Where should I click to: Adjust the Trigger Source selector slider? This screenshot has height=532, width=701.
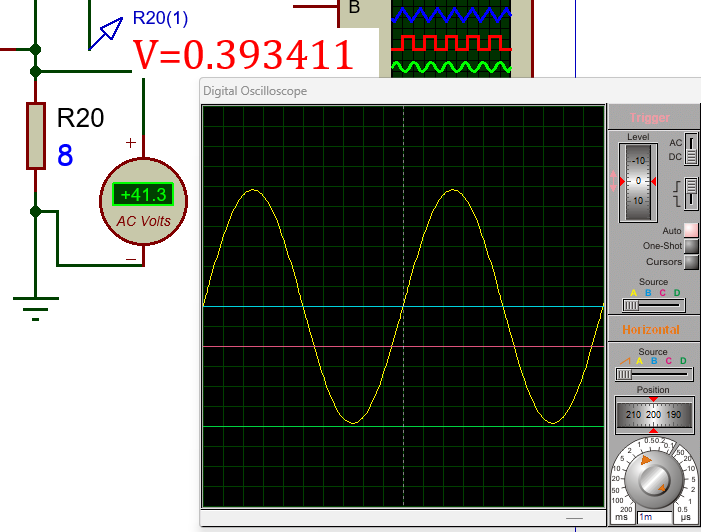[x=653, y=305]
